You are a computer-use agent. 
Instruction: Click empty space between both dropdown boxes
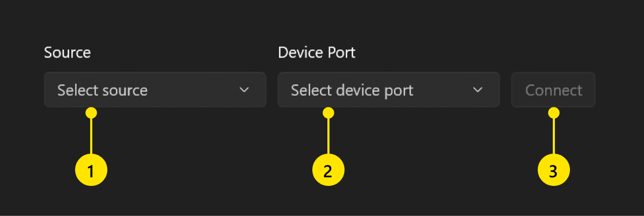(x=272, y=90)
